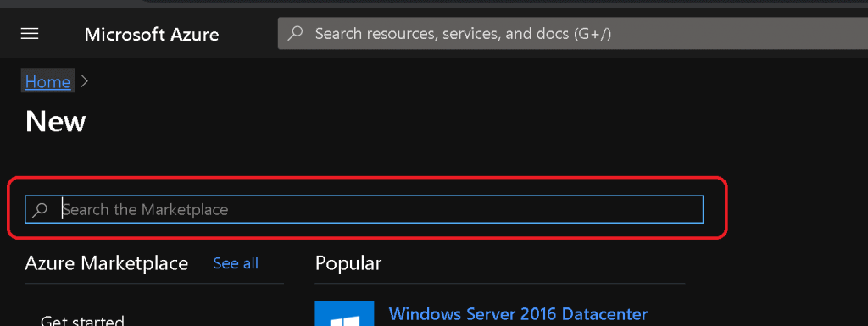The width and height of the screenshot is (868, 326).
Task: Click inside Search the Marketplace field
Action: [364, 209]
